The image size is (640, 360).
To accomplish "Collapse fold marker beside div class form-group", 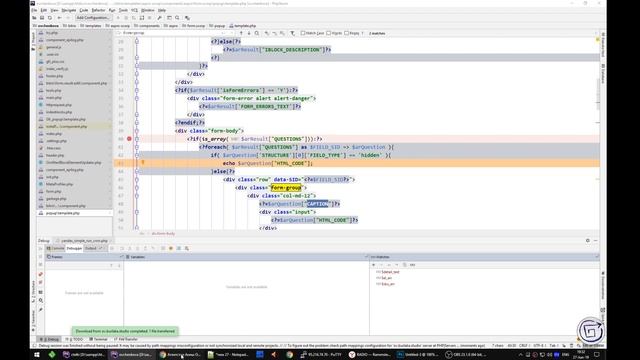I will pyautogui.click(x=137, y=188).
